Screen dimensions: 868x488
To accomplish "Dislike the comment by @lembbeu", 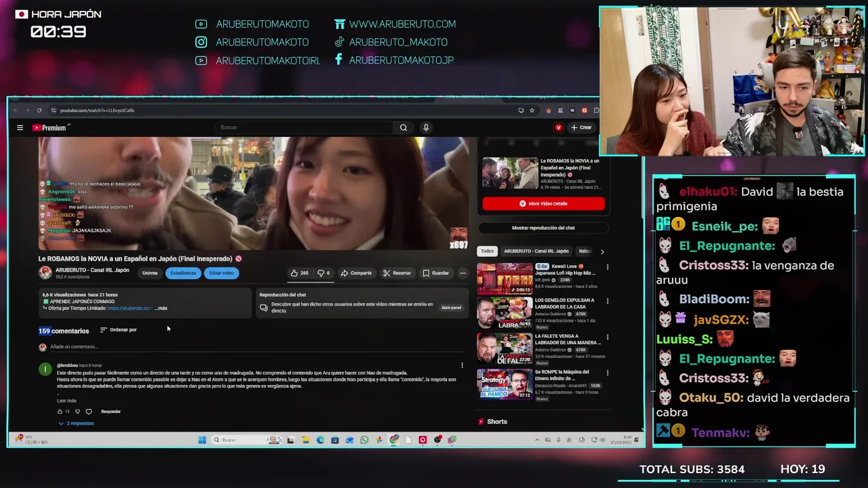I will click(77, 411).
